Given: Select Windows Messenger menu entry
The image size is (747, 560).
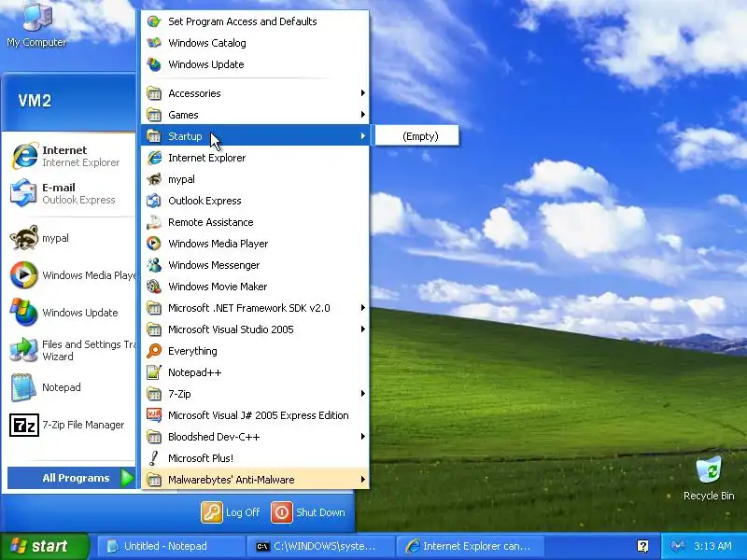Looking at the screenshot, I should click(255, 265).
